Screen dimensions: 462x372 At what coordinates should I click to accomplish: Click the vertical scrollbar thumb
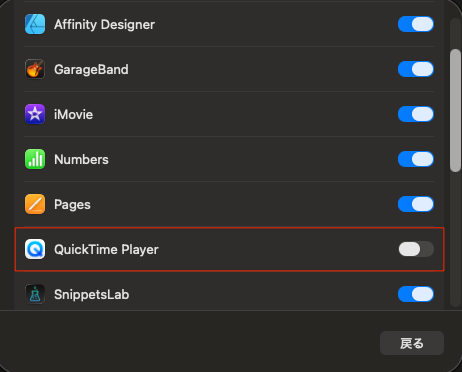click(455, 111)
